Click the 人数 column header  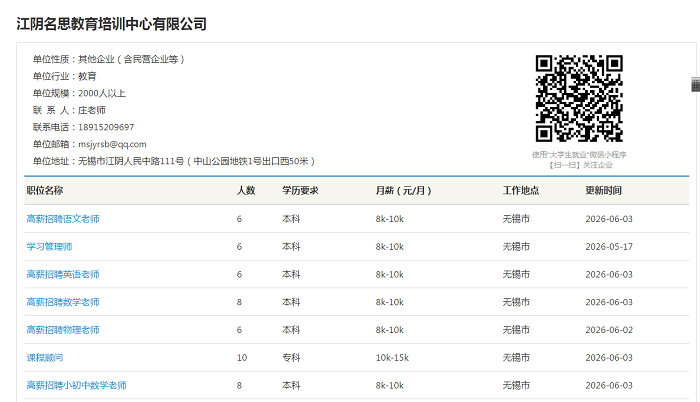coord(246,191)
